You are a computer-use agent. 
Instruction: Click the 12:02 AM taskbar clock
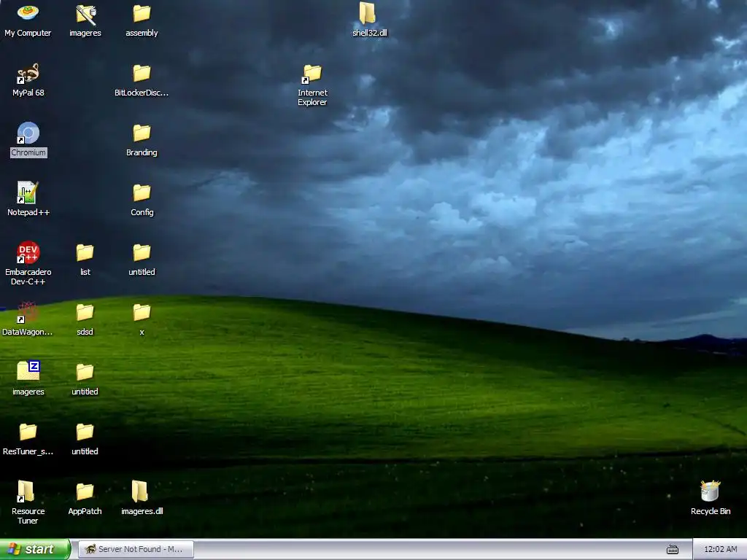(720, 549)
